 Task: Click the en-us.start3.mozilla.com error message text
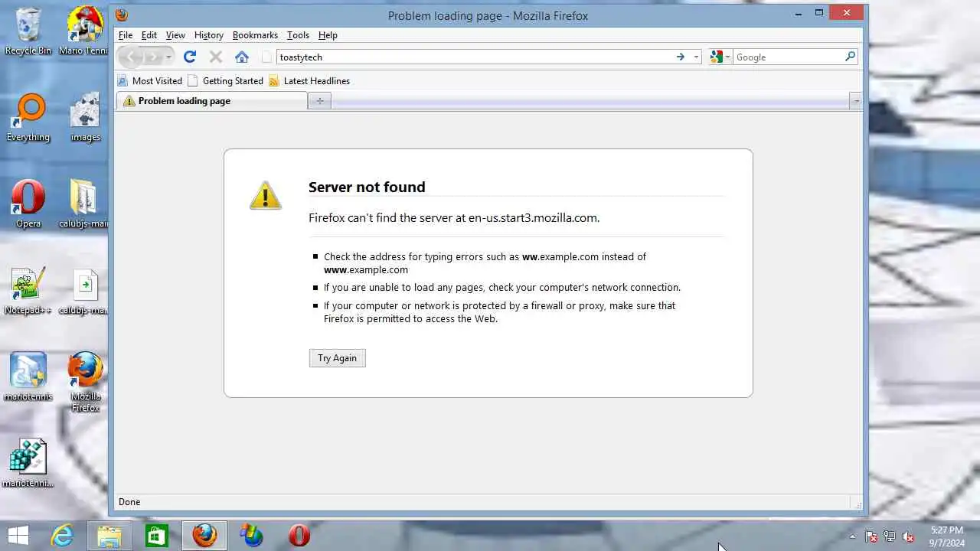(454, 218)
